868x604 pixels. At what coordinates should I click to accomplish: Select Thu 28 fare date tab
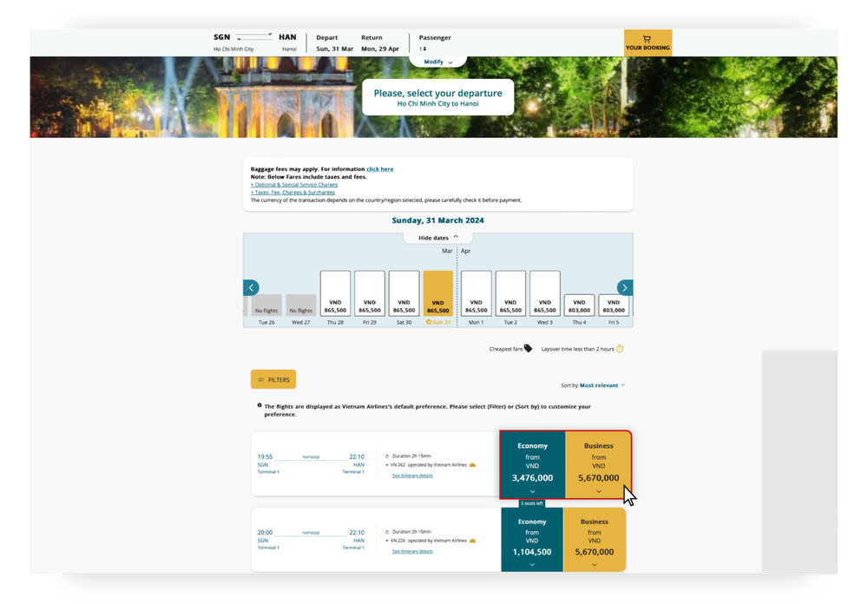pyautogui.click(x=335, y=293)
